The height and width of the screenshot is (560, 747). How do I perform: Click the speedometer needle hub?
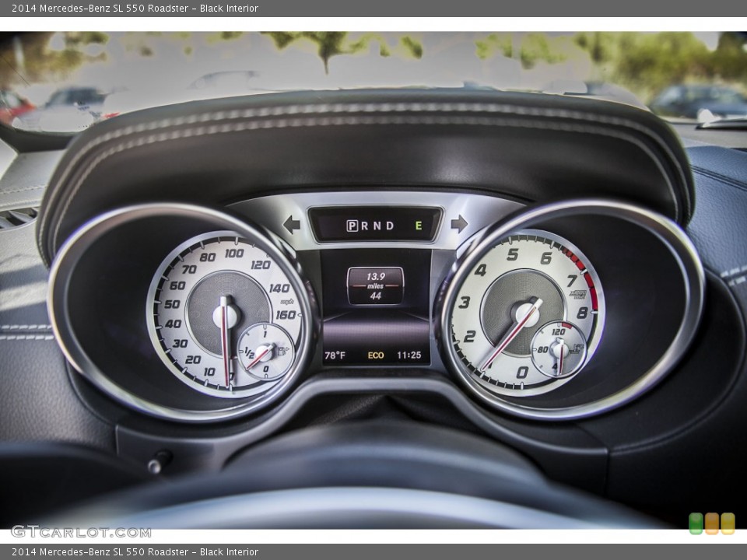point(226,316)
